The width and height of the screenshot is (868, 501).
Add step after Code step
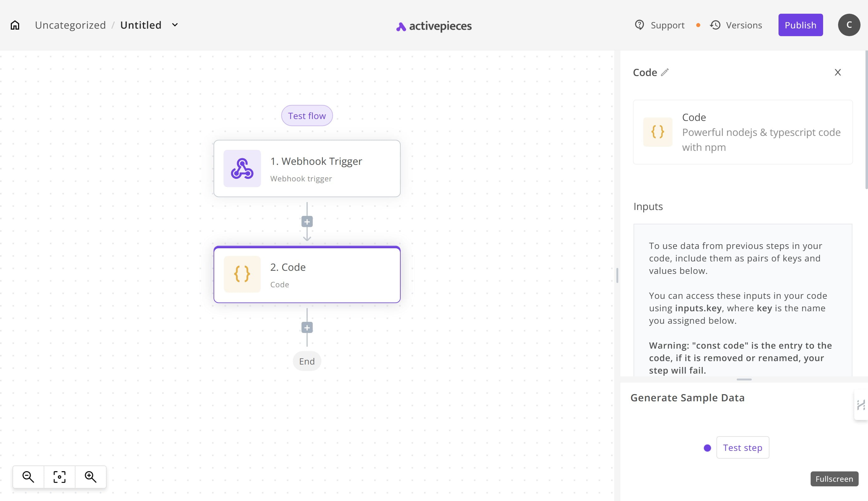pyautogui.click(x=307, y=327)
